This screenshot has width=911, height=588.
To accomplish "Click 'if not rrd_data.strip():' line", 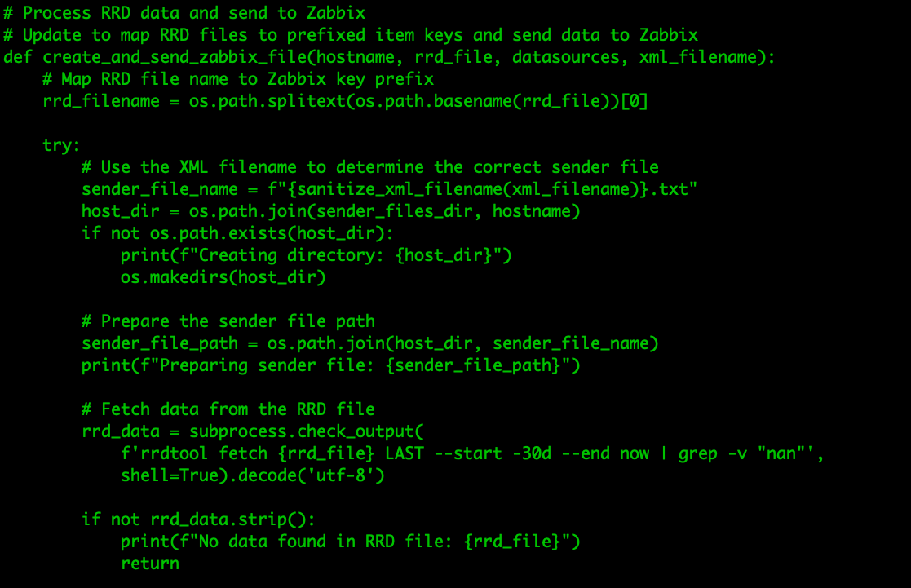I will (199, 519).
